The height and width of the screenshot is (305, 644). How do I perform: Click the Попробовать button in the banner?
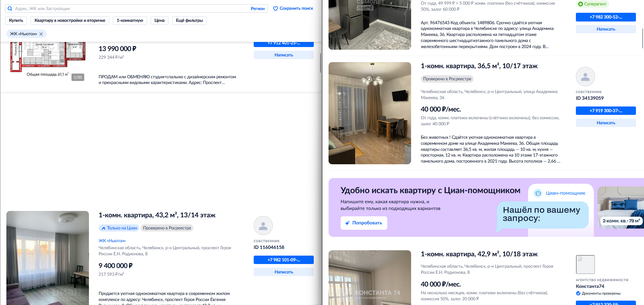click(364, 223)
